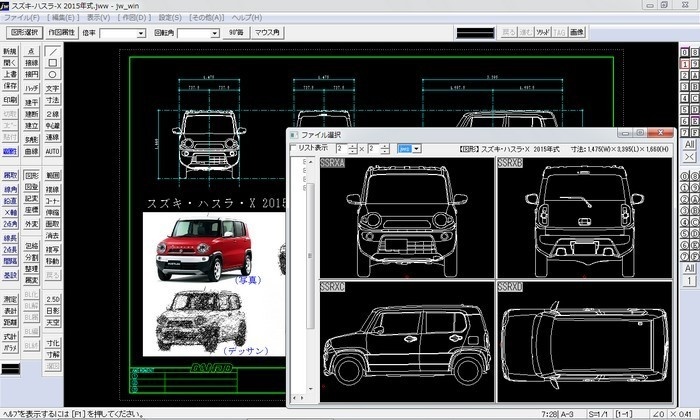Viewport: 700px width, 420px height.
Task: Open the 表示(V) menu
Action: pos(98,17)
